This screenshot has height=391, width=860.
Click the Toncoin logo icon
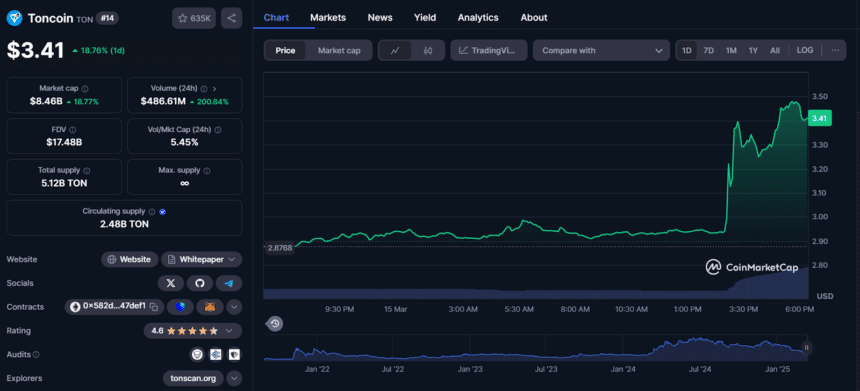14,18
